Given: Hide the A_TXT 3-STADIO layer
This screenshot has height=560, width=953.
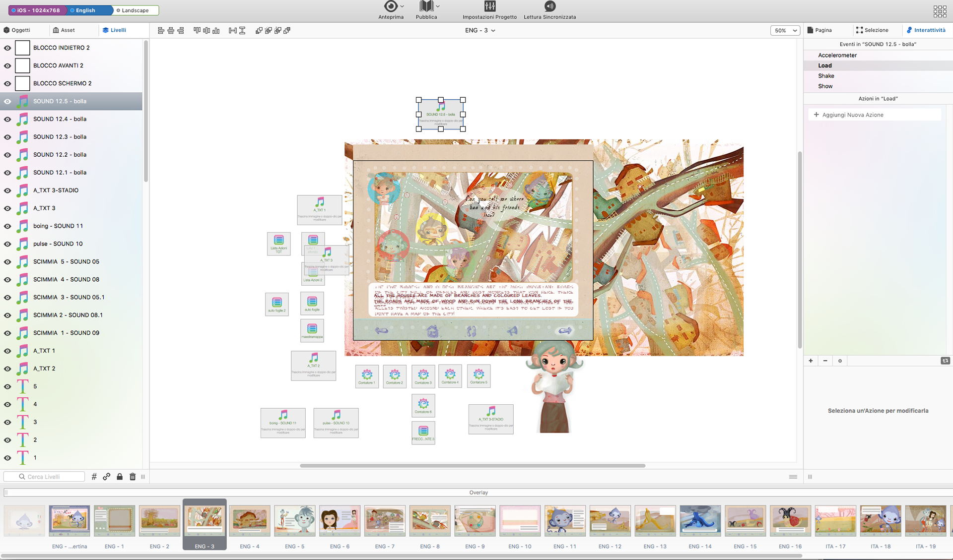Looking at the screenshot, I should pos(7,191).
